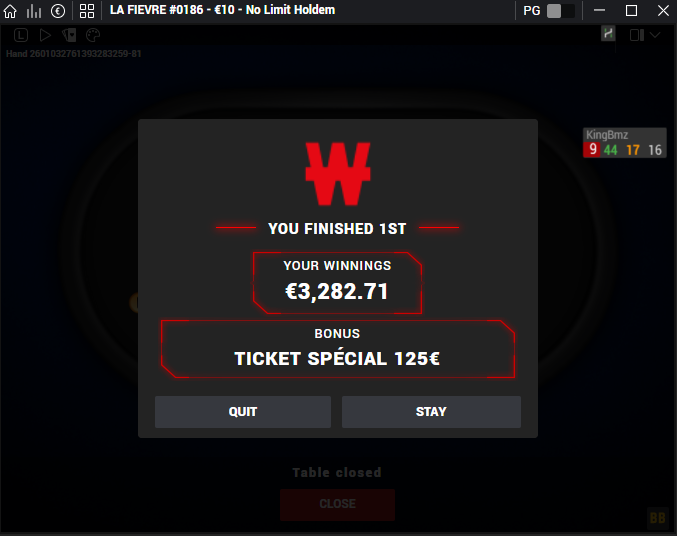
Task: Open the table tiling grid icon
Action: [x=87, y=11]
